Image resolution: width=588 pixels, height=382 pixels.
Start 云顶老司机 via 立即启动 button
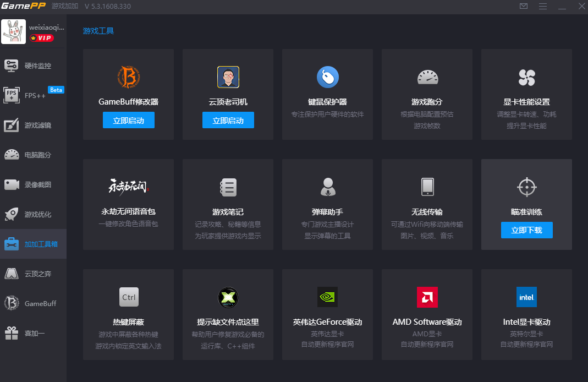pyautogui.click(x=228, y=121)
